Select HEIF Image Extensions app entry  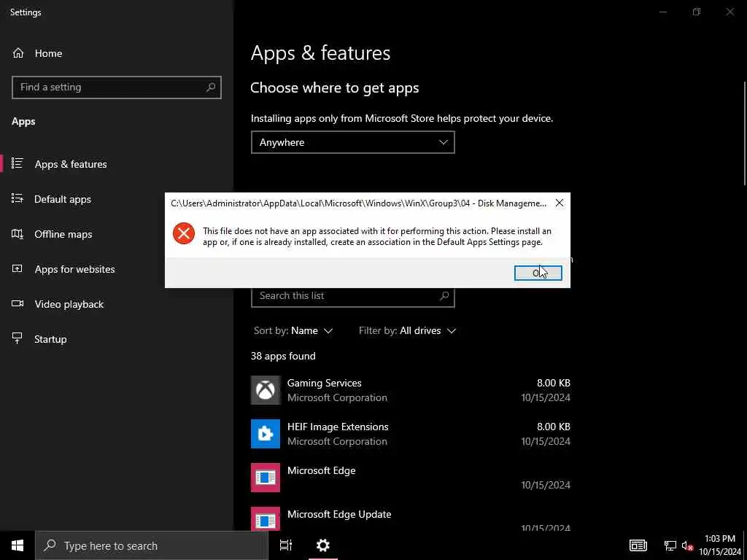[x=411, y=434]
